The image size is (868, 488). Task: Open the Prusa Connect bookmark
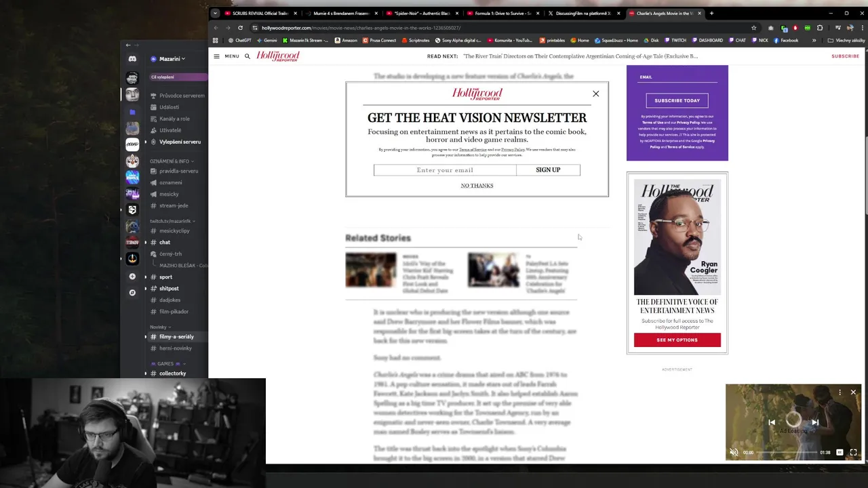click(x=379, y=41)
